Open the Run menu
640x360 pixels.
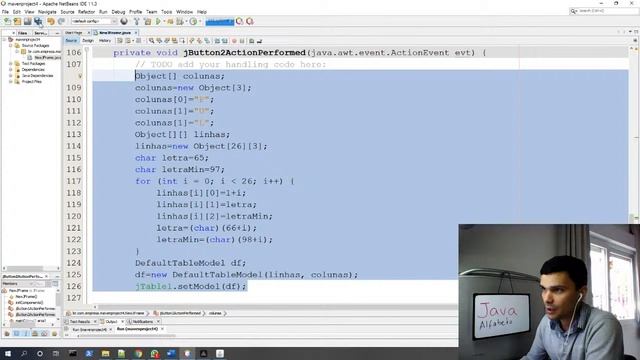tap(103, 12)
